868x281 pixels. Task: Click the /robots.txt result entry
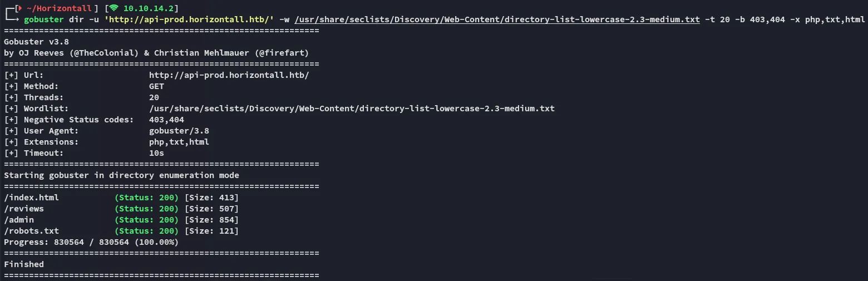pyautogui.click(x=31, y=231)
